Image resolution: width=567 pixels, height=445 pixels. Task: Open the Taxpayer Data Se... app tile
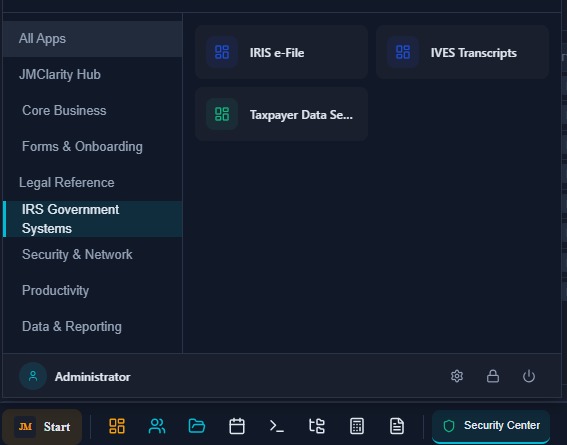tap(281, 114)
